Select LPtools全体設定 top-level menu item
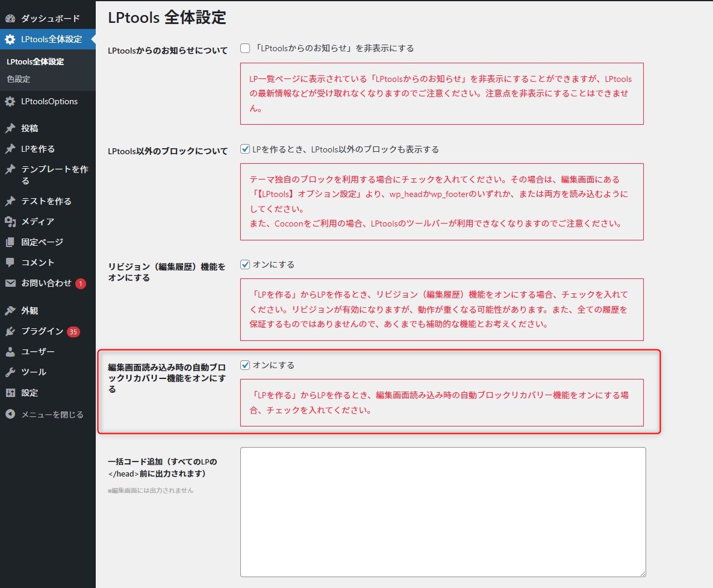This screenshot has height=588, width=713. coord(48,40)
